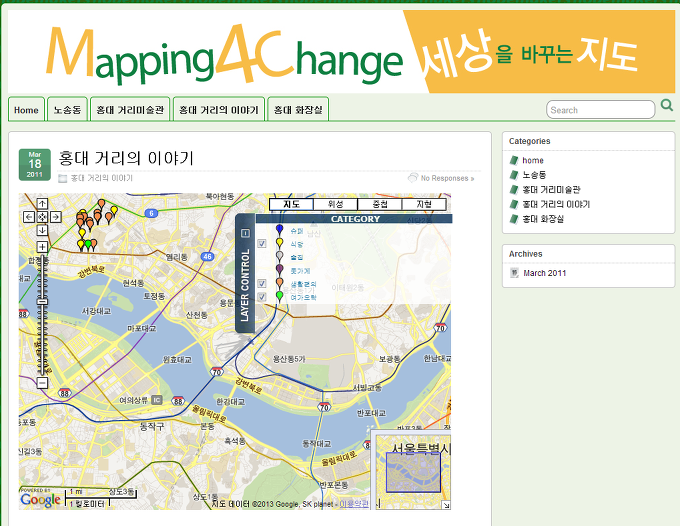The width and height of the screenshot is (680, 526).
Task: Zoom out with the minus button
Action: click(42, 383)
